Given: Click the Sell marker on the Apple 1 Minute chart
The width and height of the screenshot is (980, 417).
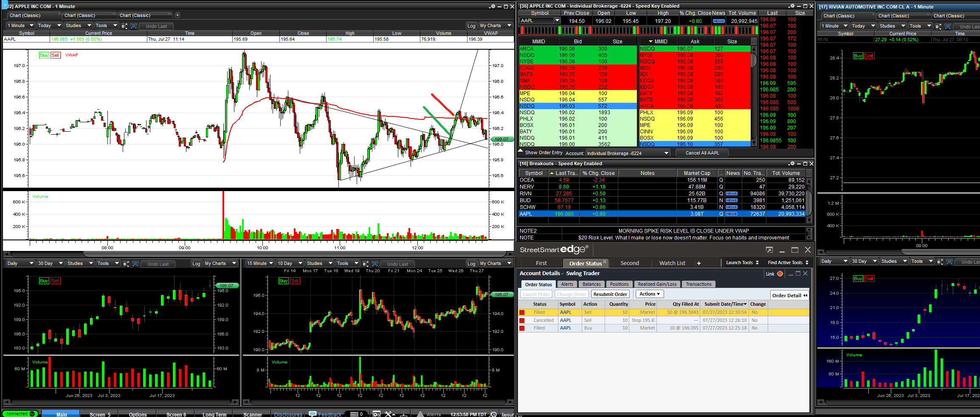Looking at the screenshot, I should 55,55.
